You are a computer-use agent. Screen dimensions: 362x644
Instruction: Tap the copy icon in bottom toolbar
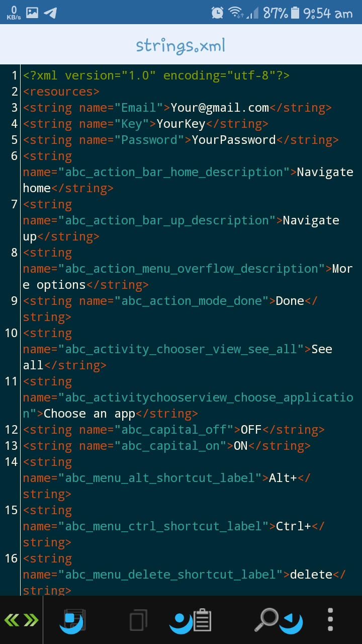138,620
